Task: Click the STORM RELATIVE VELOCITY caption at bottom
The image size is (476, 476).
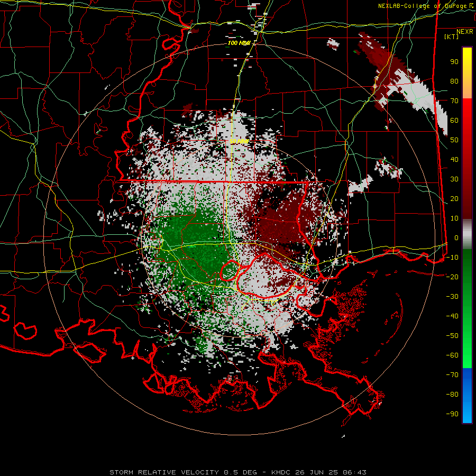Action: (x=164, y=472)
